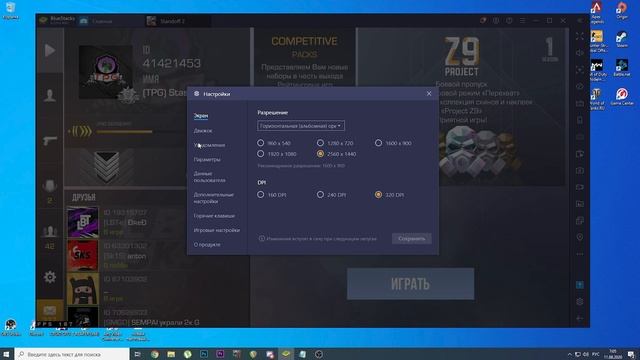Open the pistol inventory icon in game menu
This screenshot has width=640, height=360.
coord(50,140)
